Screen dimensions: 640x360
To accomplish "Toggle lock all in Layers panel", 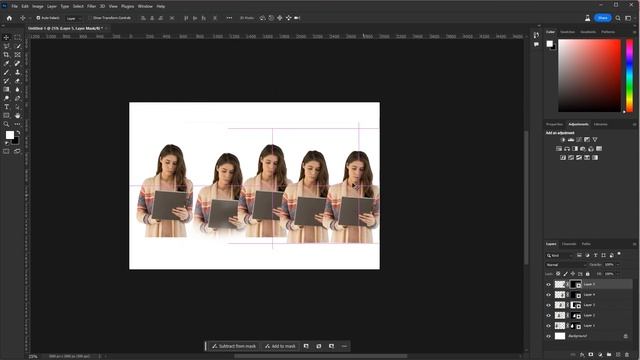I will pos(588,274).
